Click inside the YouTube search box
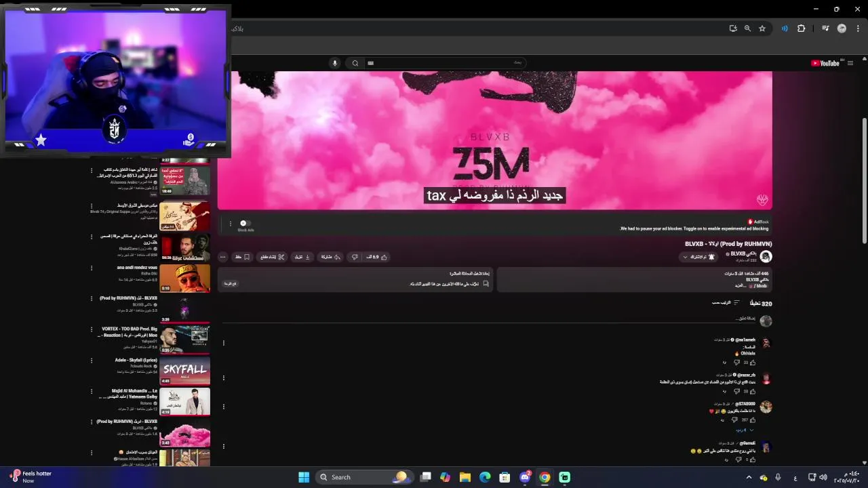The image size is (868, 488). pos(444,63)
